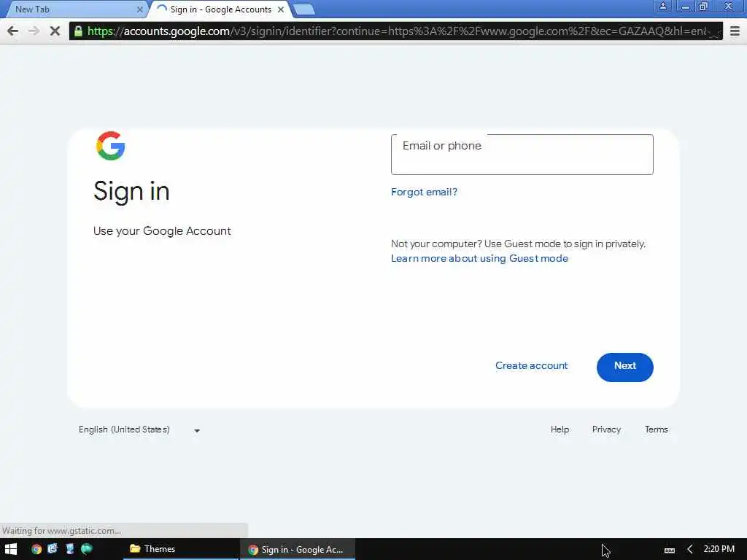Open the Terms link
The image size is (747, 560).
click(656, 429)
